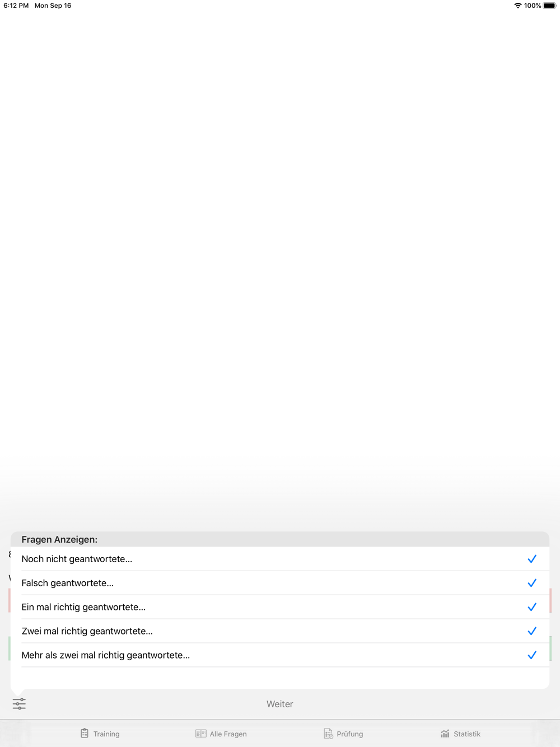This screenshot has width=560, height=747.
Task: Uncheck the Ein mal richtig geantwortete checkmark
Action: click(x=532, y=607)
